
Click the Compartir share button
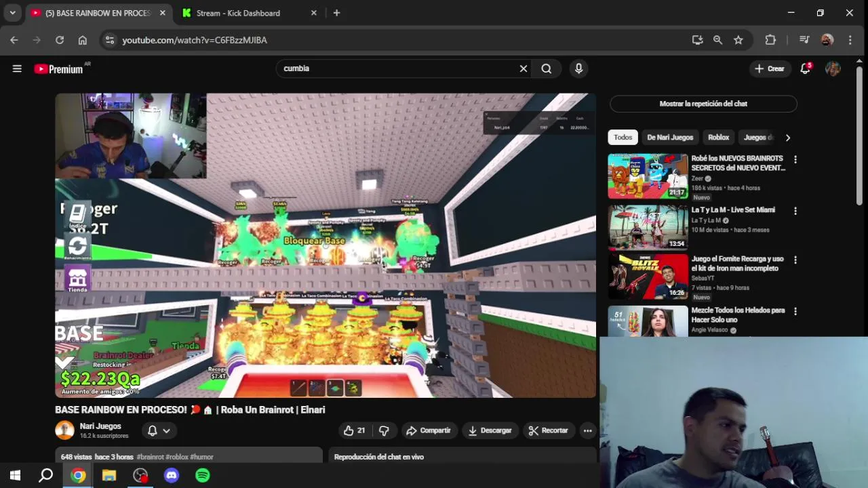click(x=428, y=430)
